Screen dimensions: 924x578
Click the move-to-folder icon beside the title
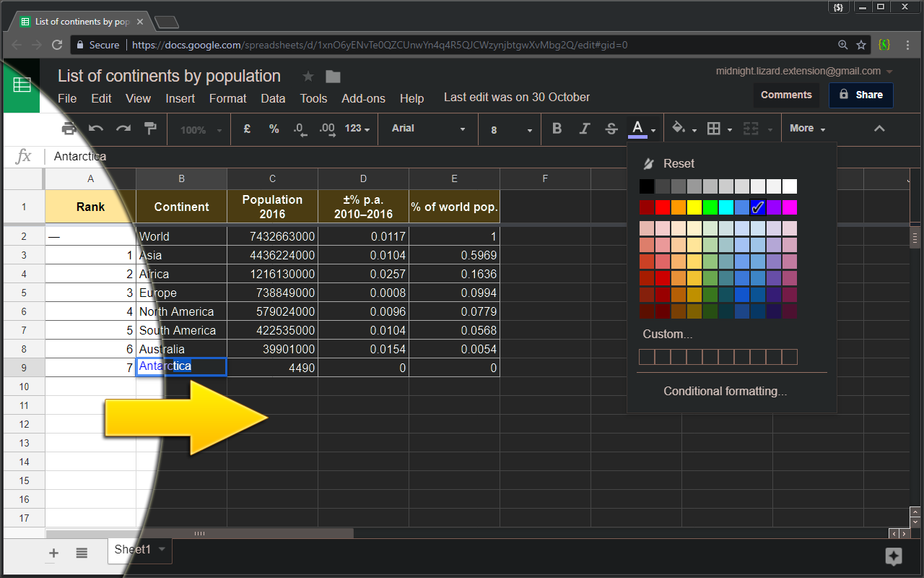(x=333, y=77)
